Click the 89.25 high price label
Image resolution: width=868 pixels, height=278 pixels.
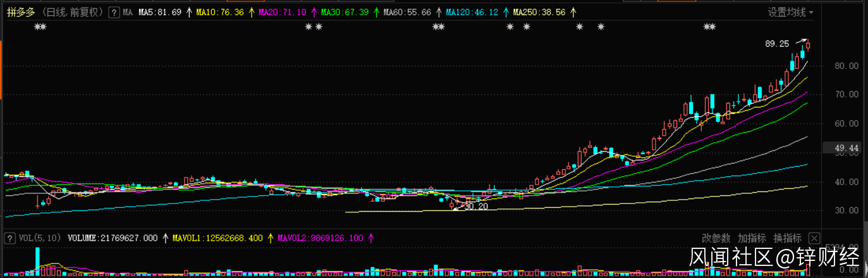tap(777, 44)
